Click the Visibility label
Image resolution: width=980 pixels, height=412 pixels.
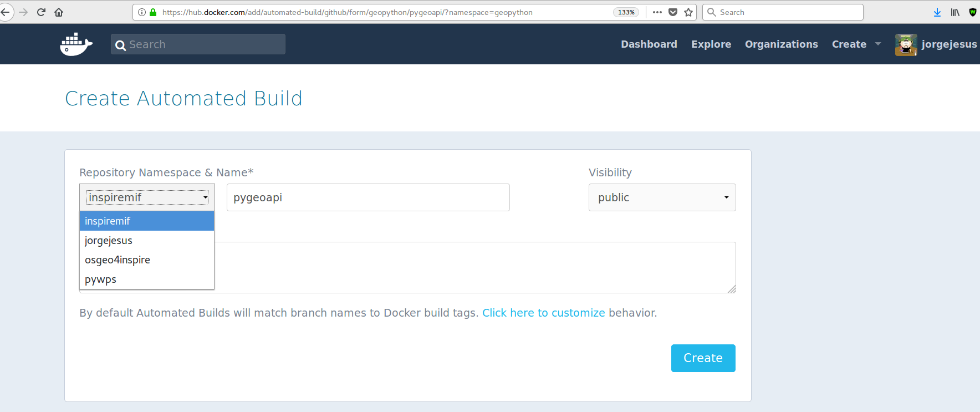610,172
